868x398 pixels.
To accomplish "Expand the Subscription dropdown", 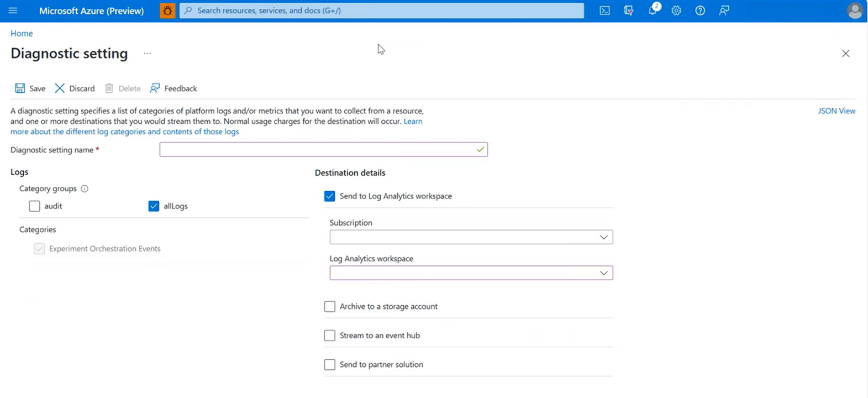I will click(471, 237).
